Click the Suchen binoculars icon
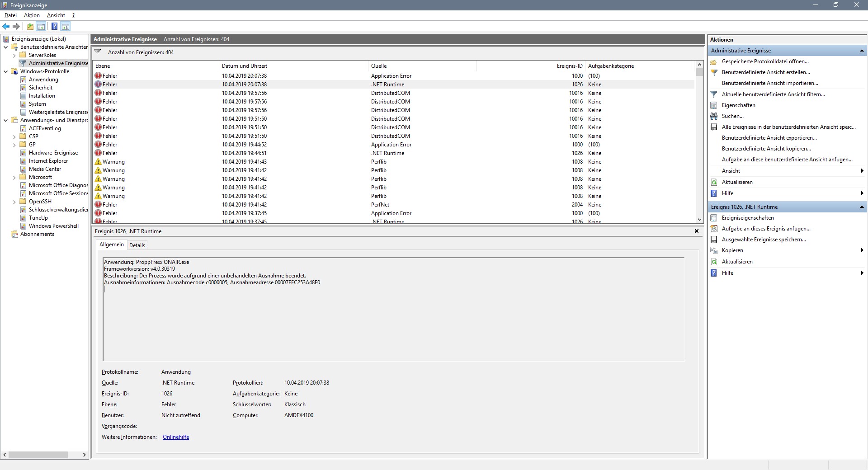868x470 pixels. tap(714, 116)
